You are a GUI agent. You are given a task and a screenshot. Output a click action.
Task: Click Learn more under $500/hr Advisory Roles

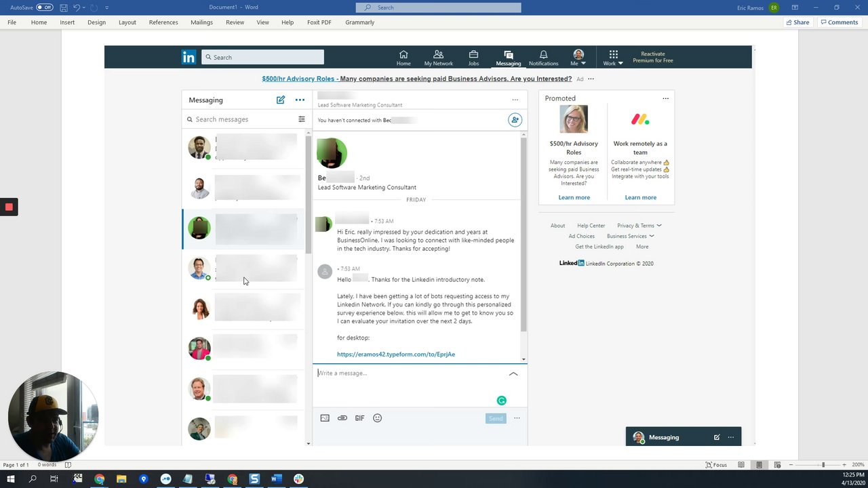coord(574,197)
